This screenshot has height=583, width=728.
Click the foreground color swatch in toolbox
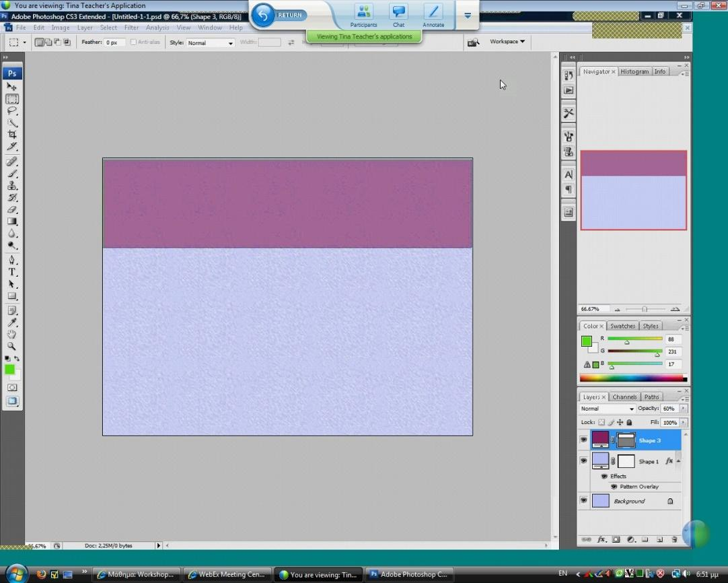(9, 370)
